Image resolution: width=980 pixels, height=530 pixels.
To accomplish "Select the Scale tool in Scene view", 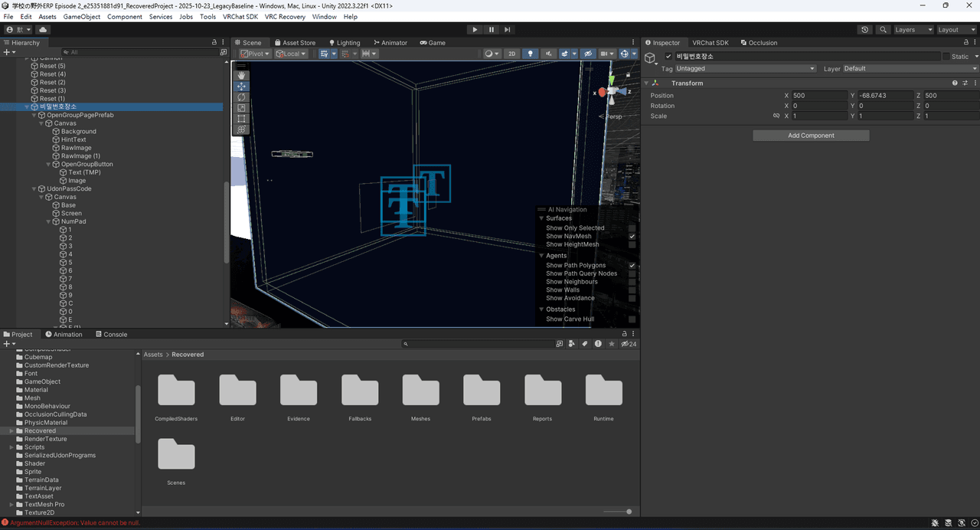I will click(242, 108).
